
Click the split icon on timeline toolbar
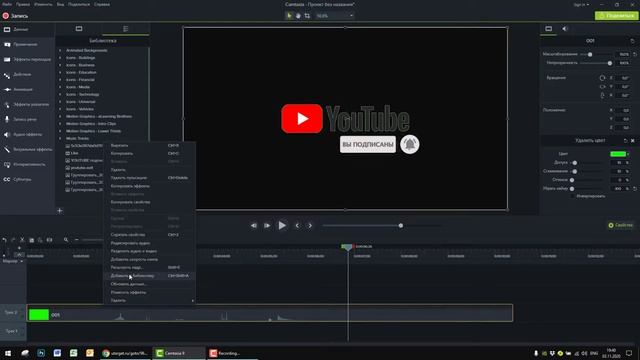pyautogui.click(x=49, y=240)
